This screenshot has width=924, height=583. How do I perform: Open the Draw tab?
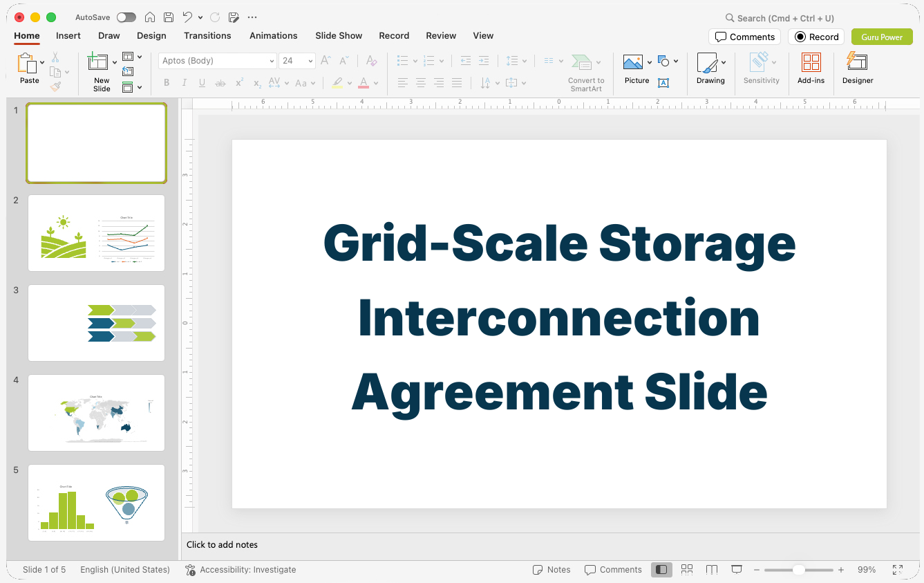coord(109,35)
